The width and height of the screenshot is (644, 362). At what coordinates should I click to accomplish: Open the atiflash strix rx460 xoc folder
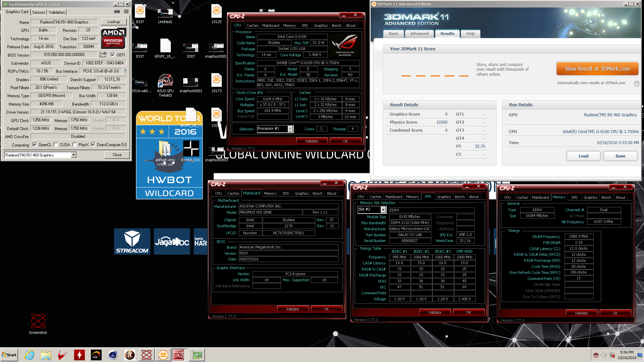tap(165, 153)
